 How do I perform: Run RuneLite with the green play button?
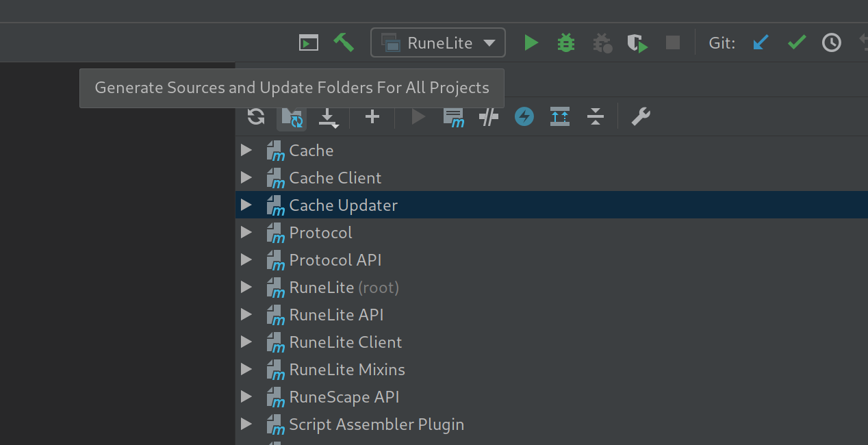tap(531, 42)
